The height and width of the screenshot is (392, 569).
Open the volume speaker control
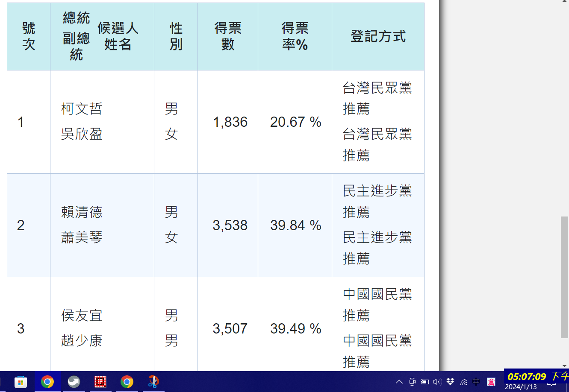click(x=437, y=382)
